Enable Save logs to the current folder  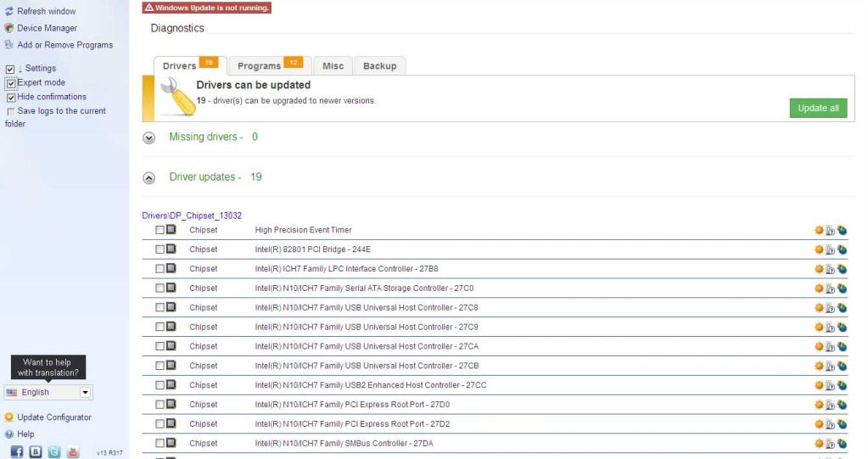tap(10, 112)
